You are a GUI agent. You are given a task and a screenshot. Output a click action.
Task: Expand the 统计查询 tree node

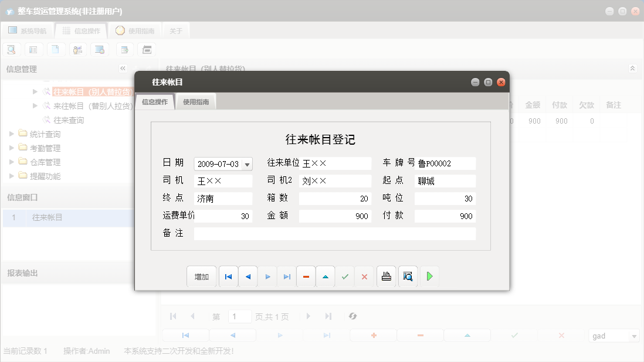click(x=12, y=134)
